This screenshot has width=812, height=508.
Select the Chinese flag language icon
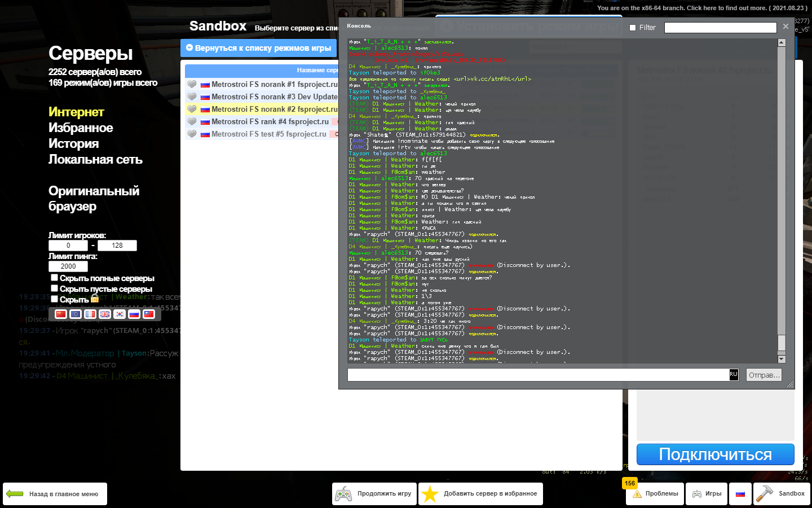(x=61, y=314)
